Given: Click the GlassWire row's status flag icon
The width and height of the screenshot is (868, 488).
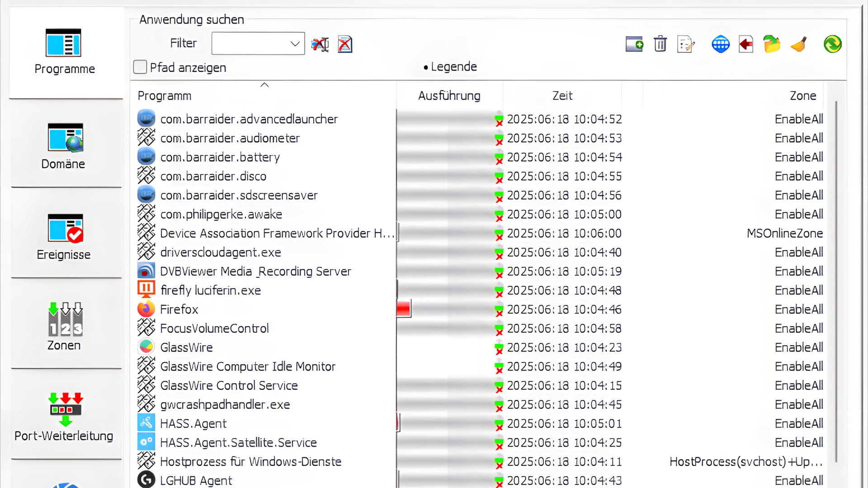Looking at the screenshot, I should point(499,348).
